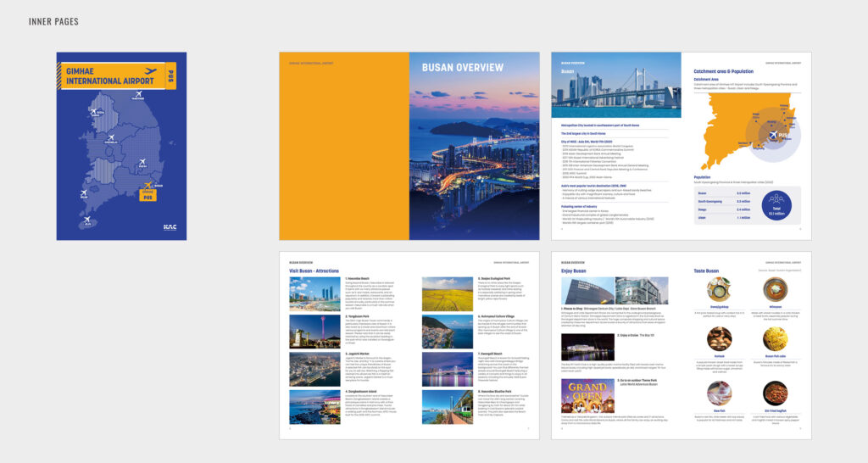Click the Dwaeji-gukbap circular food photo

(718, 289)
